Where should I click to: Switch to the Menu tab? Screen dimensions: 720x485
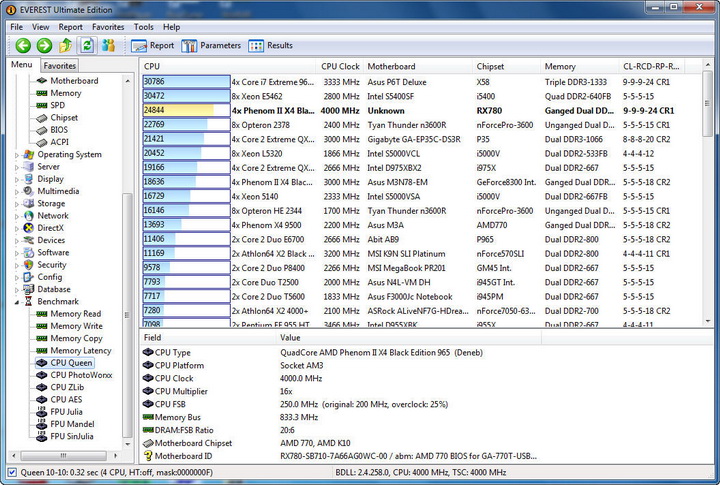[x=22, y=65]
